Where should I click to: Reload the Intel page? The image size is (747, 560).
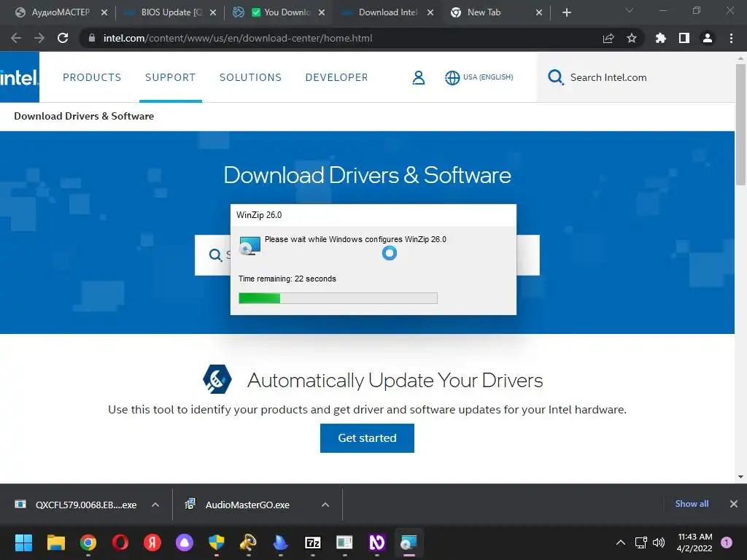[x=63, y=38]
